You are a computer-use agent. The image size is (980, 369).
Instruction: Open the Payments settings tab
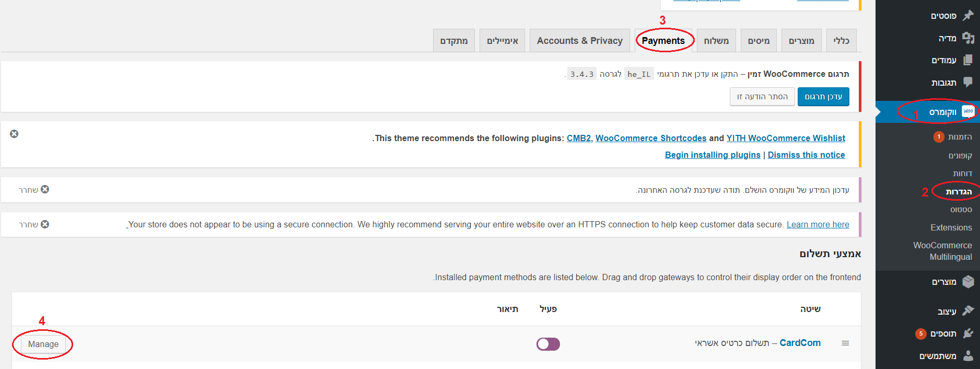click(663, 41)
